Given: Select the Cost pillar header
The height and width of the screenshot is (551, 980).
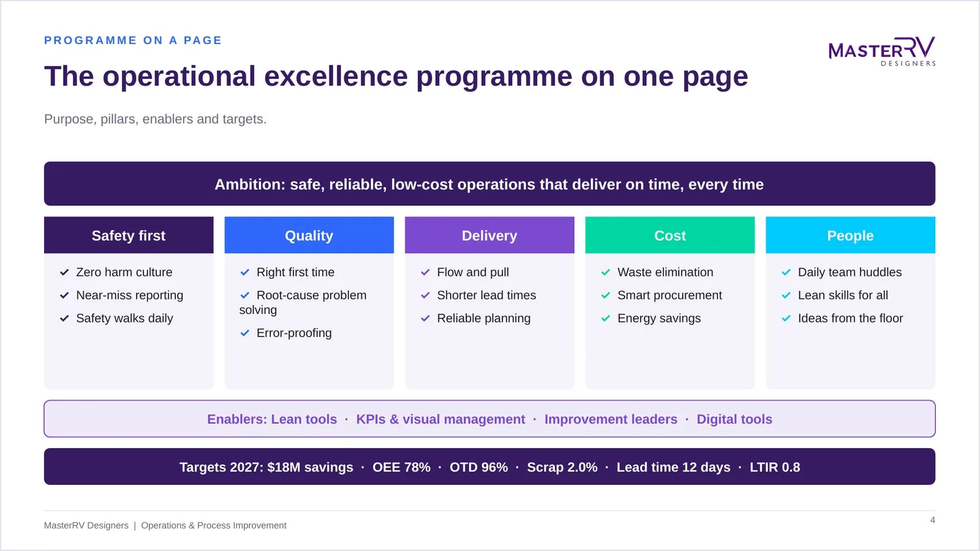Looking at the screenshot, I should click(670, 235).
